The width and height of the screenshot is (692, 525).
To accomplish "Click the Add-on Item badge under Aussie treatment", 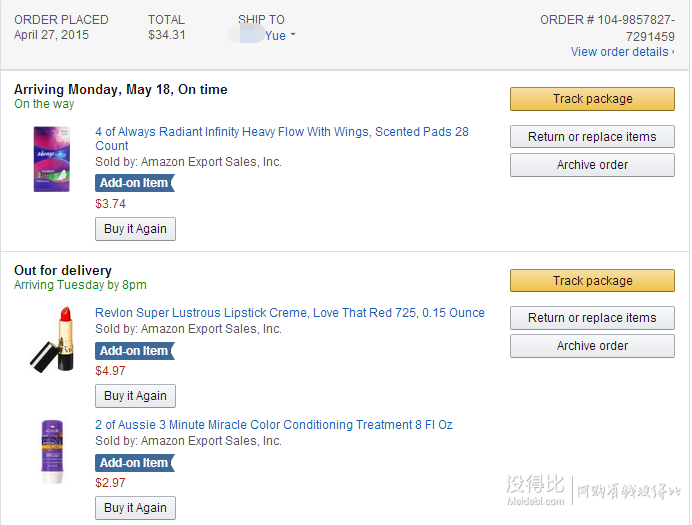I will click(135, 463).
